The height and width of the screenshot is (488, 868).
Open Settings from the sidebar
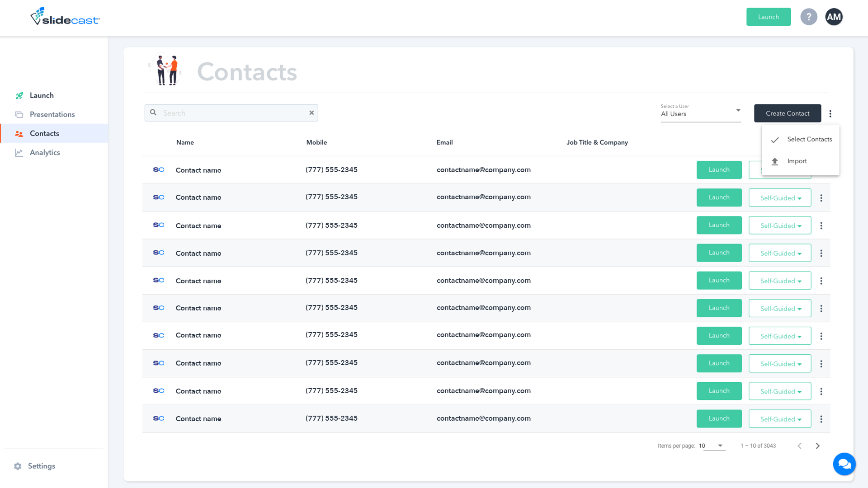coord(41,466)
